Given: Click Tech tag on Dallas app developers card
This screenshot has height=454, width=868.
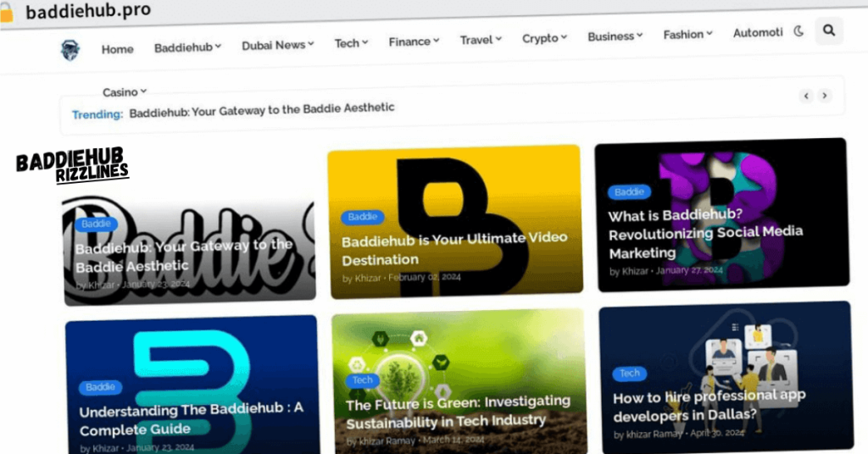Looking at the screenshot, I should pos(630,374).
